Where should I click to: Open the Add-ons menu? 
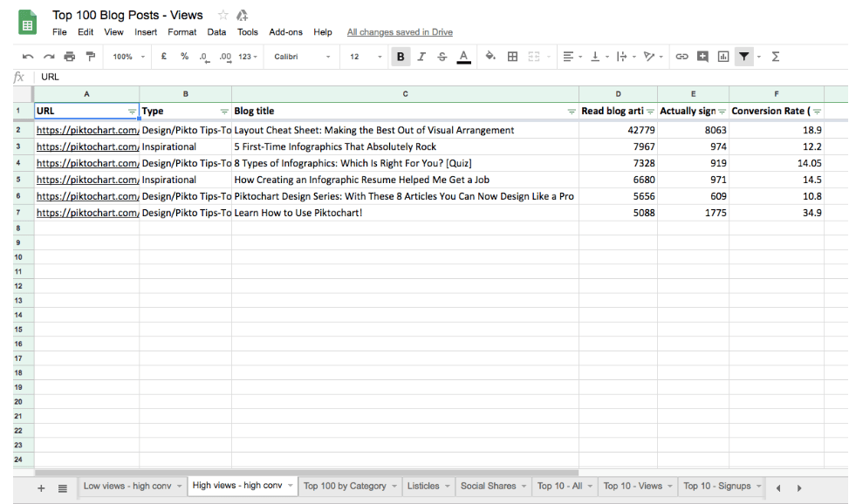coord(285,32)
